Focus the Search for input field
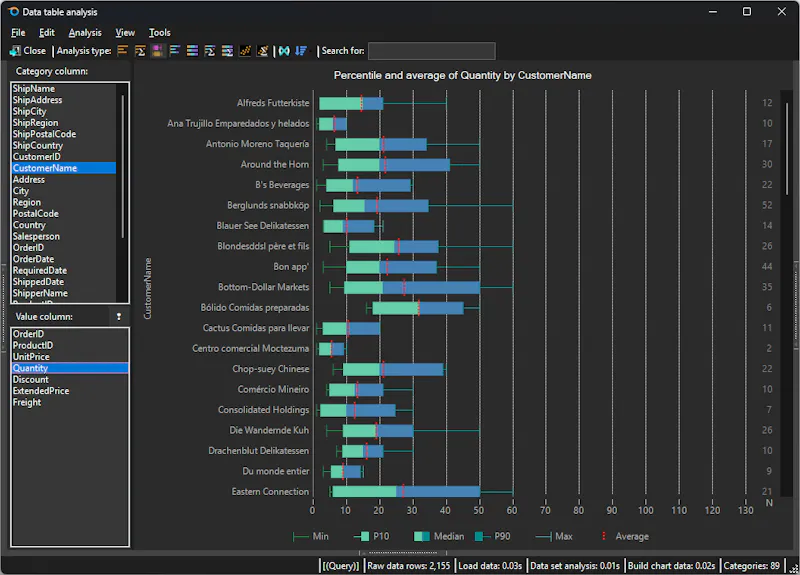 tap(431, 51)
